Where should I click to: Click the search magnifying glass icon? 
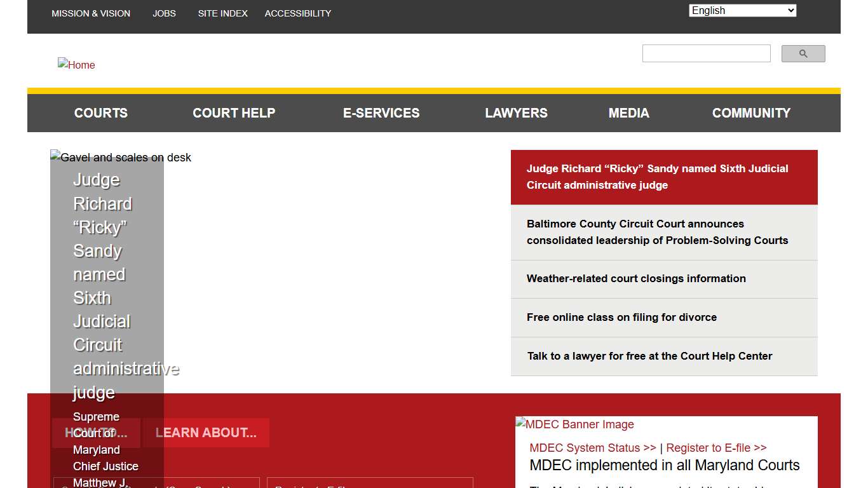click(803, 53)
